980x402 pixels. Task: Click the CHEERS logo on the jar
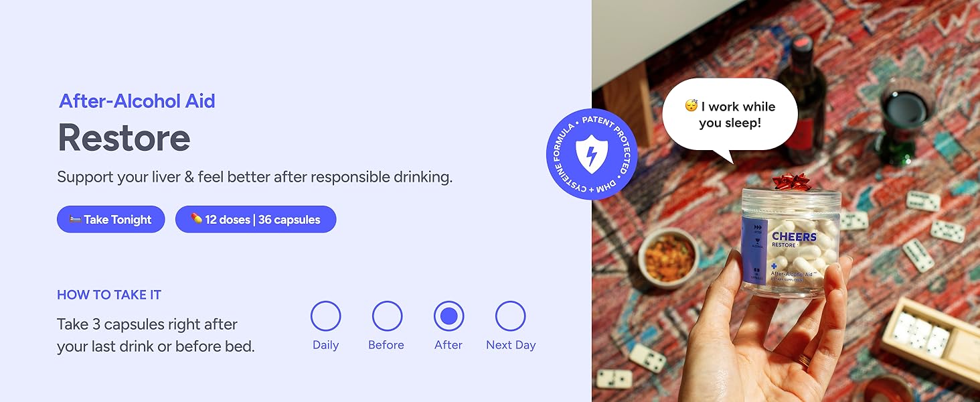794,237
